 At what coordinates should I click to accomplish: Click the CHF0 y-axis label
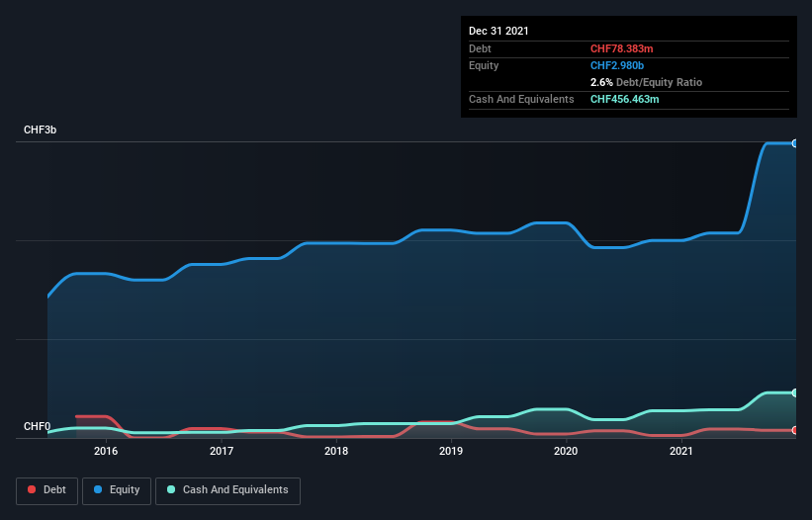pyautogui.click(x=37, y=426)
